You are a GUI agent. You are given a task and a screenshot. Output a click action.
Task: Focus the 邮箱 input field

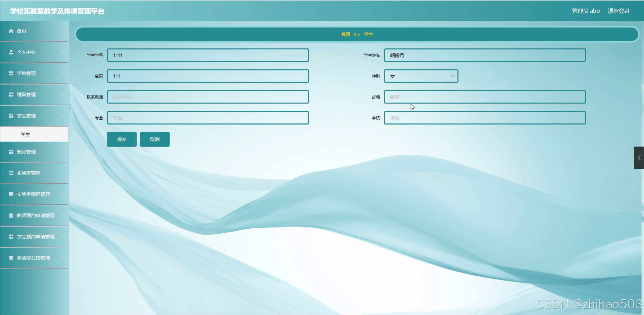[485, 97]
